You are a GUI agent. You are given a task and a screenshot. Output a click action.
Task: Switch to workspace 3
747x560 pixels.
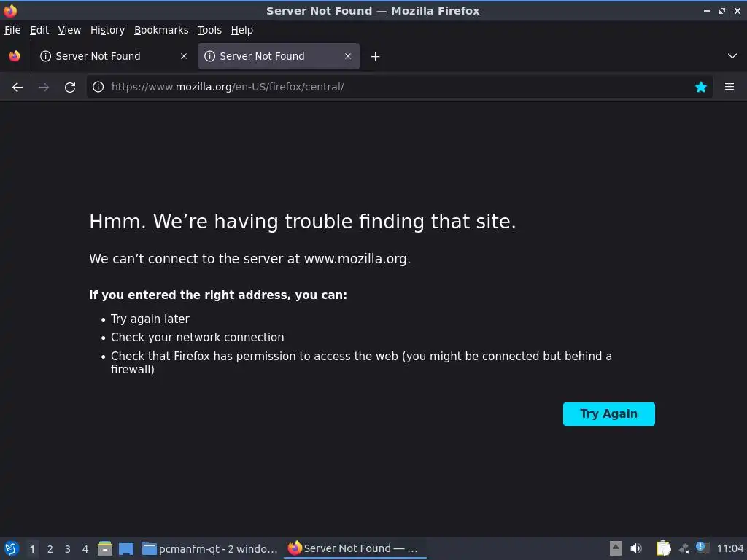click(68, 548)
